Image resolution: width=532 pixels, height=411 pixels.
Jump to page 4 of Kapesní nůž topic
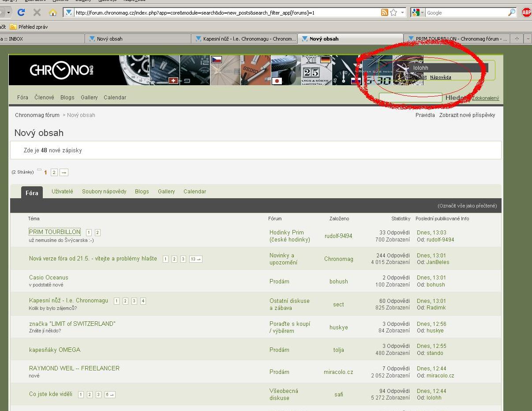(143, 301)
